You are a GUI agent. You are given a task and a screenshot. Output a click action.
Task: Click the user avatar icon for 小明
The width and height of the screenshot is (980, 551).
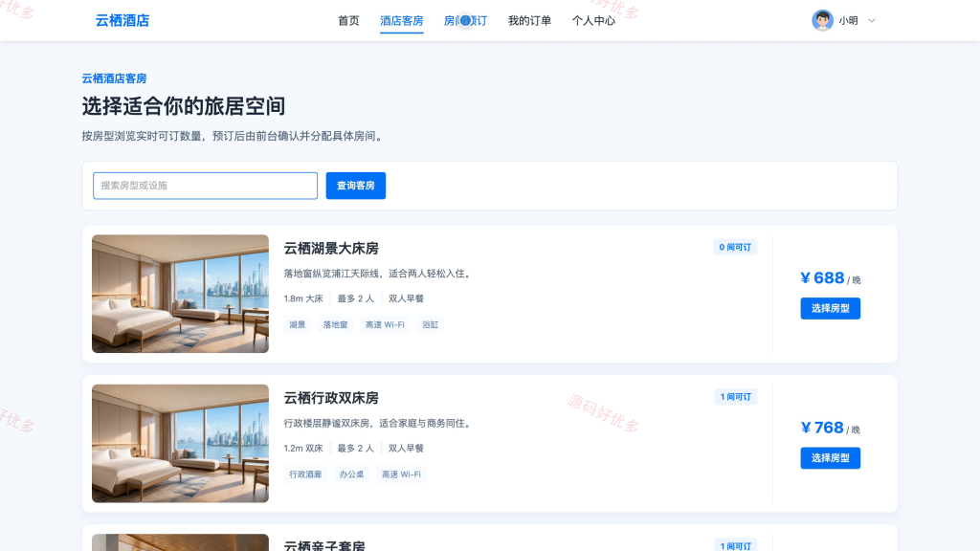pos(822,21)
